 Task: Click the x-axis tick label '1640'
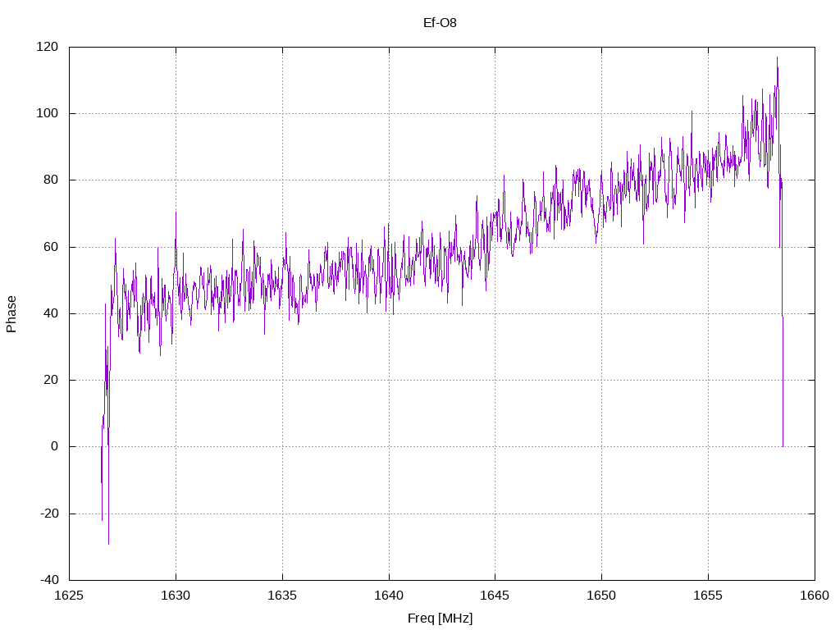click(389, 596)
